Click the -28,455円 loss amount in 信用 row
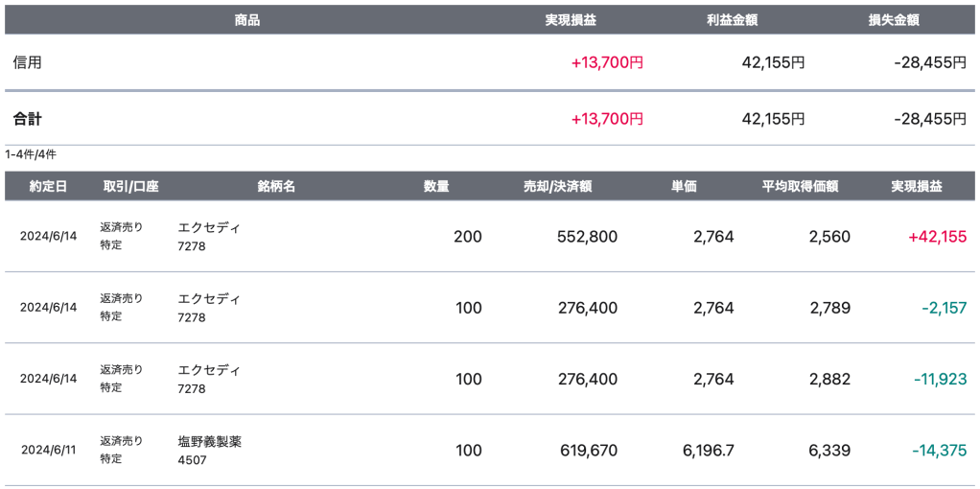 point(928,62)
